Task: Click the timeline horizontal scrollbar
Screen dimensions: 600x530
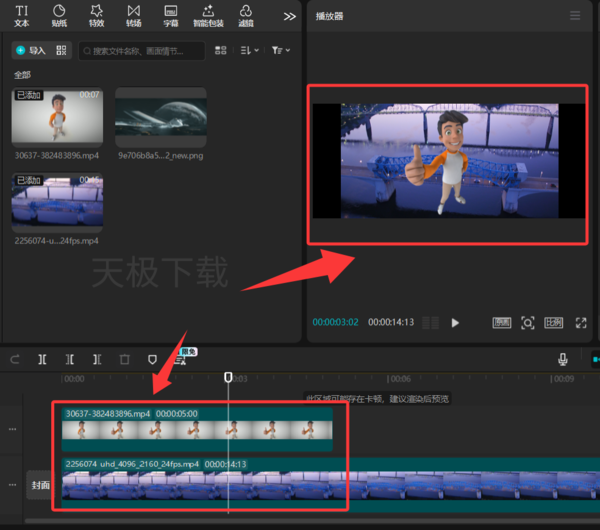Action: pyautogui.click(x=312, y=521)
